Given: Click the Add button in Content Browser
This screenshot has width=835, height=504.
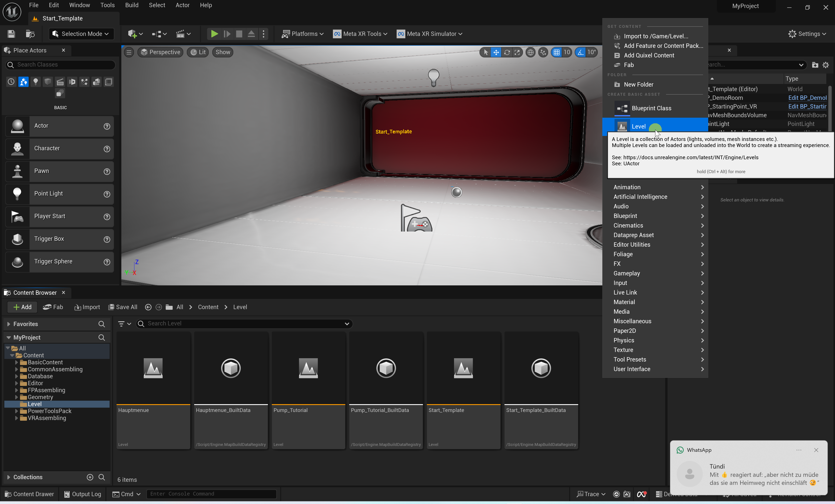Looking at the screenshot, I should [x=22, y=307].
